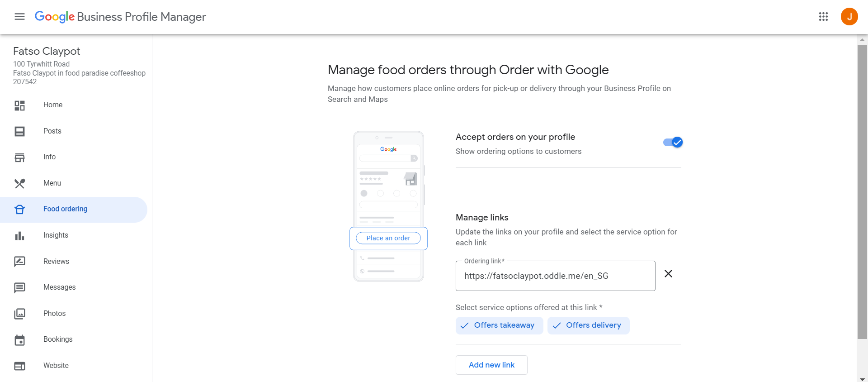Open the hamburger main menu

pos(19,17)
